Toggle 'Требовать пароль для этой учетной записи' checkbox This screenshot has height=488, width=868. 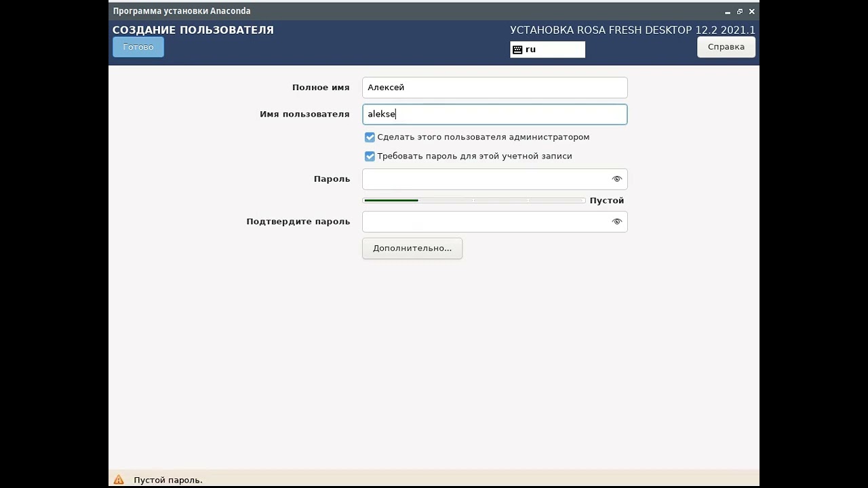370,156
